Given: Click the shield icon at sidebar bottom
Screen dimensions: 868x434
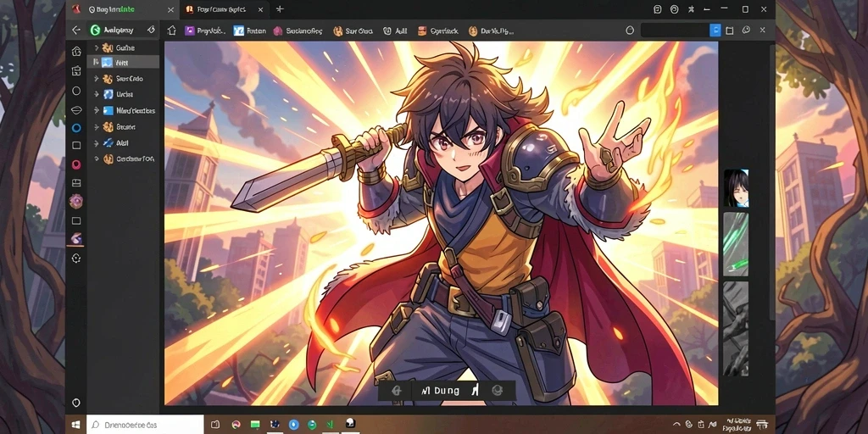Looking at the screenshot, I should pyautogui.click(x=76, y=403).
